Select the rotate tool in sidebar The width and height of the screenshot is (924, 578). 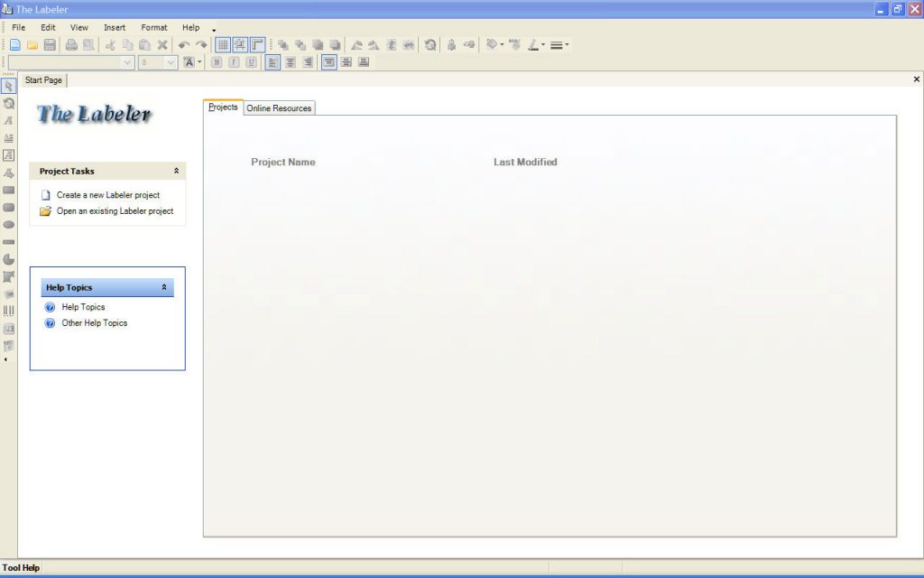(8, 103)
